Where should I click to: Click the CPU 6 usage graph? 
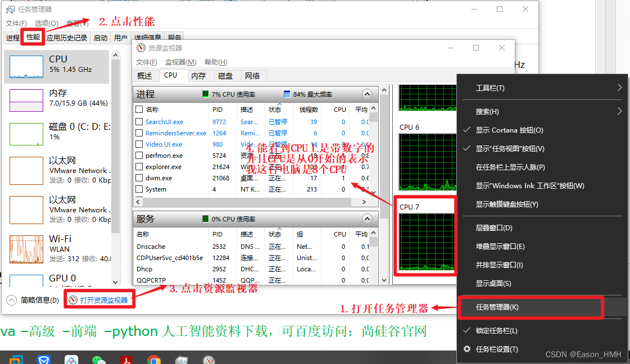[x=428, y=162]
